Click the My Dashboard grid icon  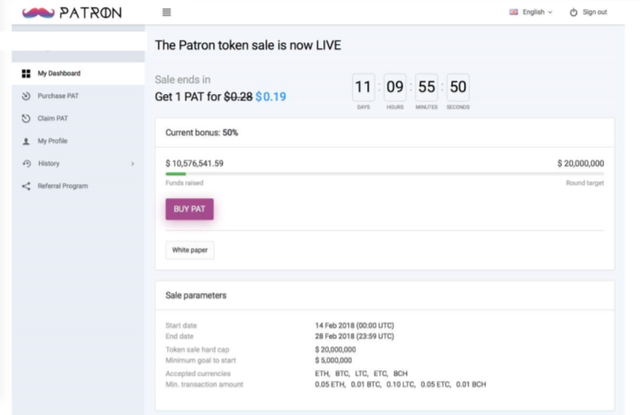(26, 74)
